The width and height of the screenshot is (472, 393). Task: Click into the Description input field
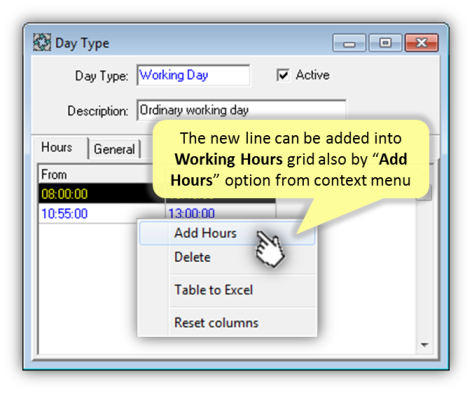(x=241, y=110)
